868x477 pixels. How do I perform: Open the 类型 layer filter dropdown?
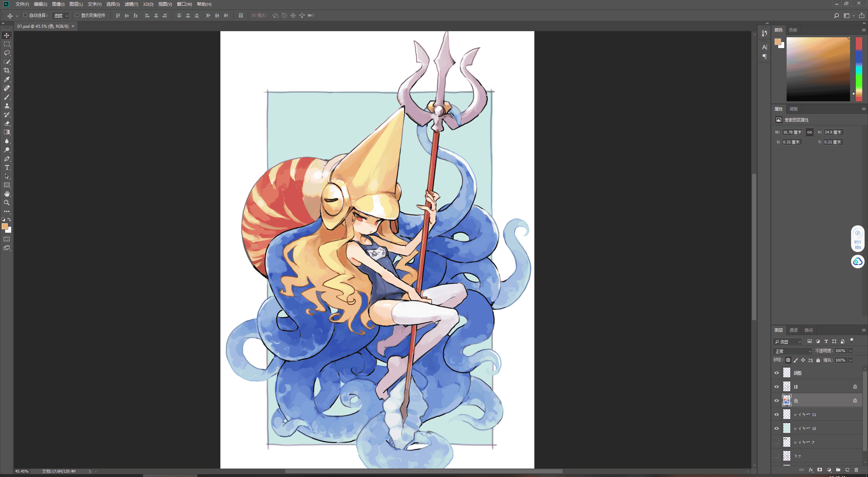coord(787,341)
